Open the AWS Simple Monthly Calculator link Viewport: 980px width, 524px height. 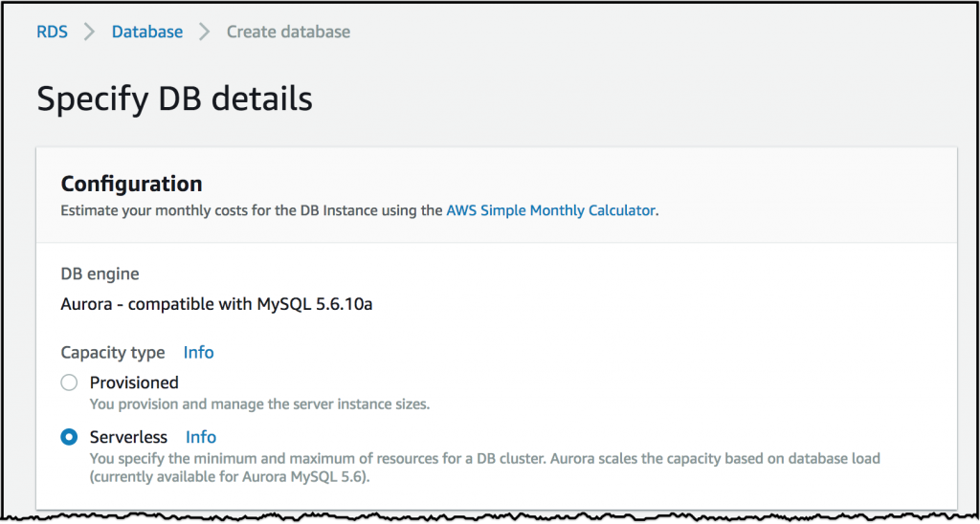[551, 210]
